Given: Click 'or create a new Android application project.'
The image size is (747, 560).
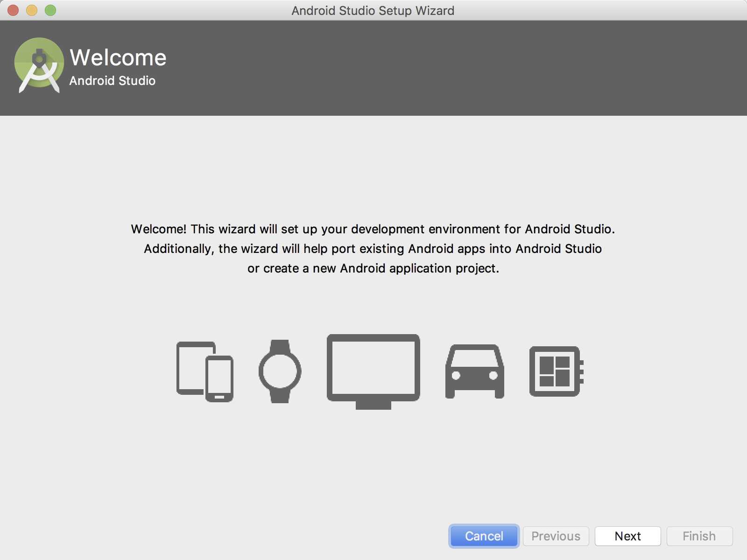Looking at the screenshot, I should point(373,268).
